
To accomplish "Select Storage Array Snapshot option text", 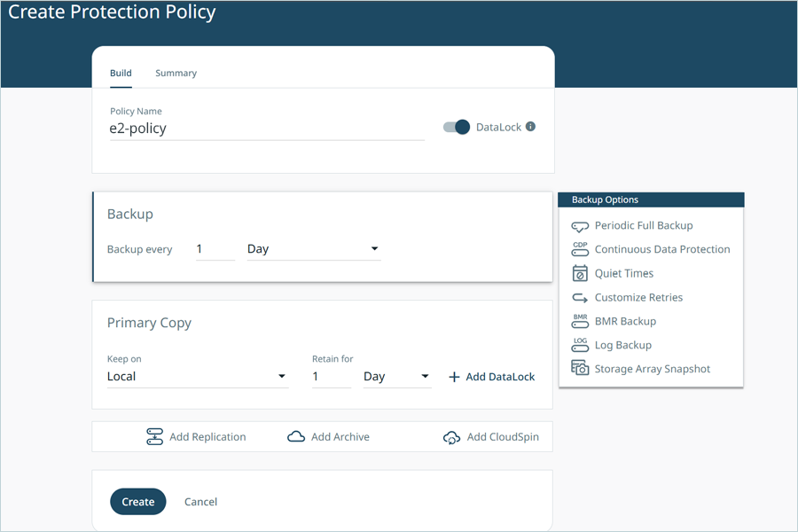I will [x=653, y=369].
